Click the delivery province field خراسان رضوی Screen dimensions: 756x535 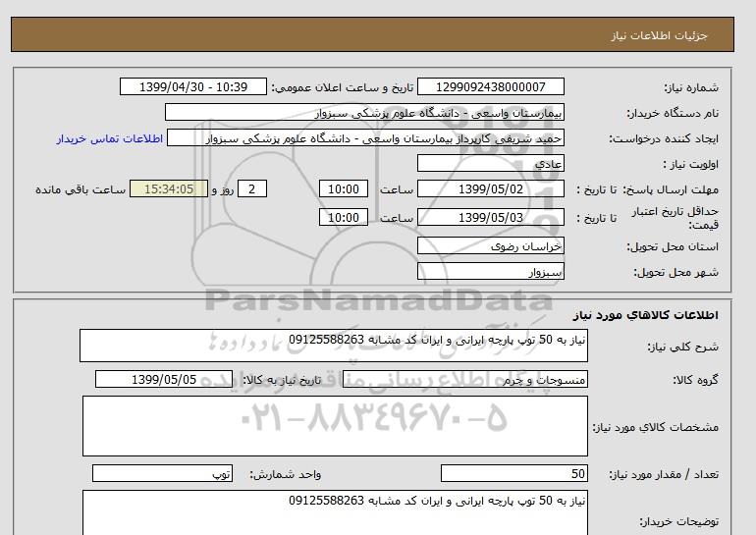tap(490, 245)
